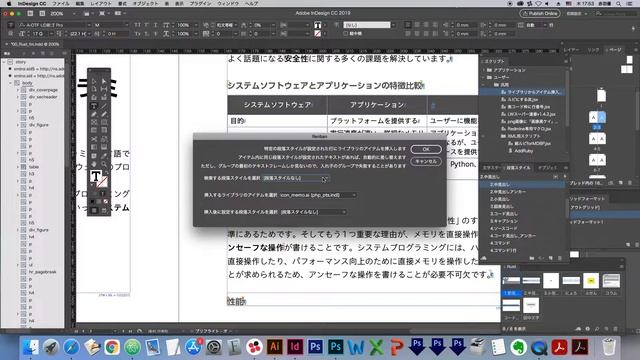Select the Pen tool
This screenshot has width=640, height=360.
(x=94, y=114)
